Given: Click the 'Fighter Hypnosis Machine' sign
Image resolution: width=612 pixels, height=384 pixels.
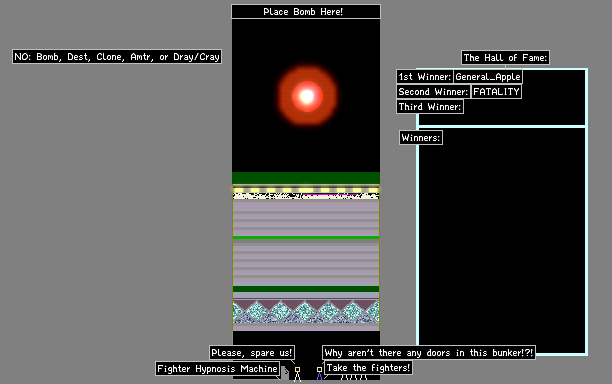Looking at the screenshot, I should 217,369.
